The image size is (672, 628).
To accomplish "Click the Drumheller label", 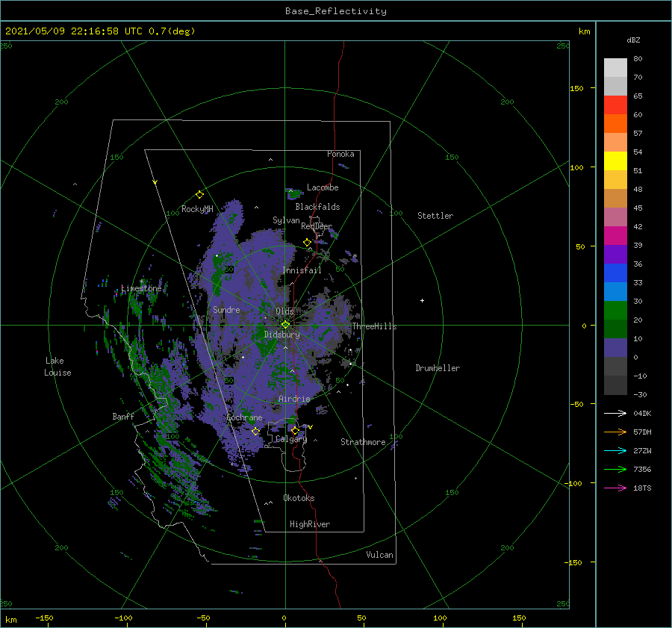I will click(x=438, y=368).
